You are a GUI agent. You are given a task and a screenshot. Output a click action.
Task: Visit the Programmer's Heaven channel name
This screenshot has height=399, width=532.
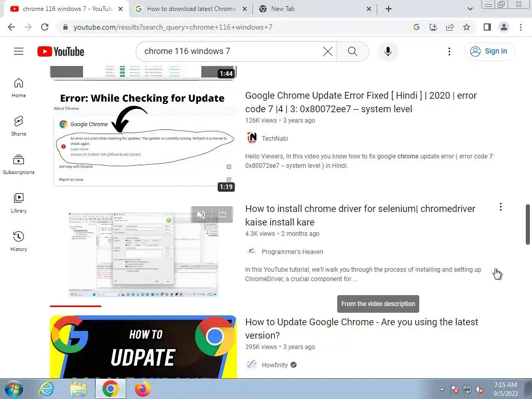292,252
